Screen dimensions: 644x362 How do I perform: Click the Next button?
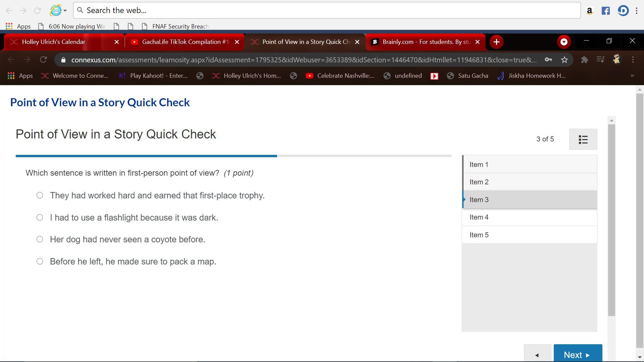point(578,354)
